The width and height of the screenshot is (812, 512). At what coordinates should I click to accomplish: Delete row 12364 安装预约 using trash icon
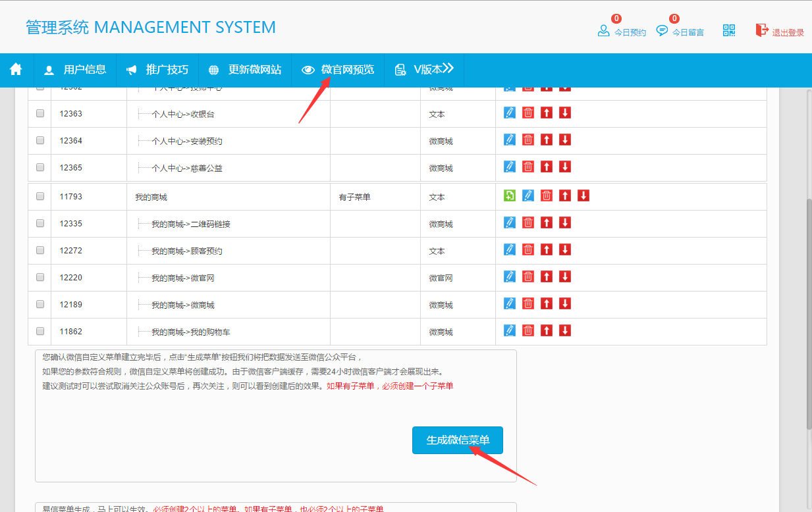point(528,140)
